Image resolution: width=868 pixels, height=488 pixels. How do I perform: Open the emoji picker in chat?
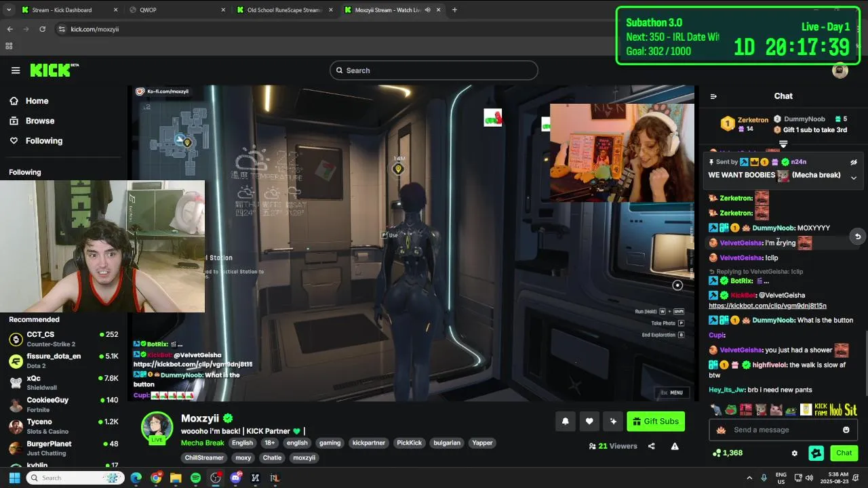click(x=846, y=430)
